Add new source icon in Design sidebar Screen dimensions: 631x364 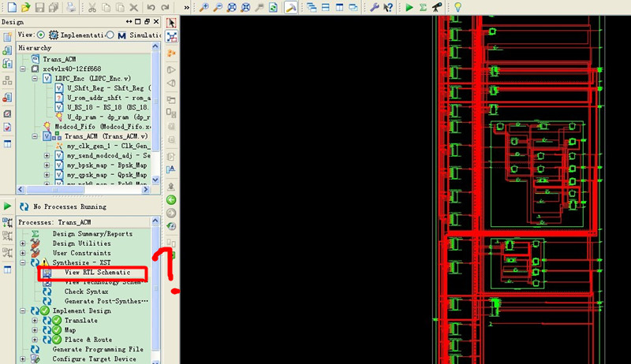7,37
